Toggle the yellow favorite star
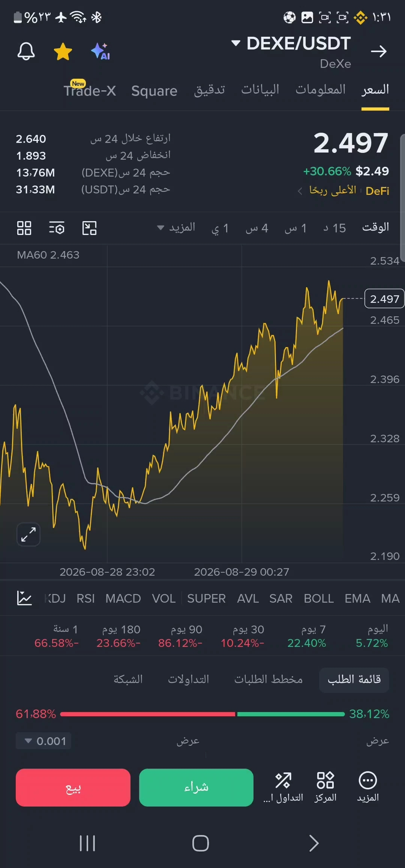Viewport: 405px width, 868px height. click(63, 51)
